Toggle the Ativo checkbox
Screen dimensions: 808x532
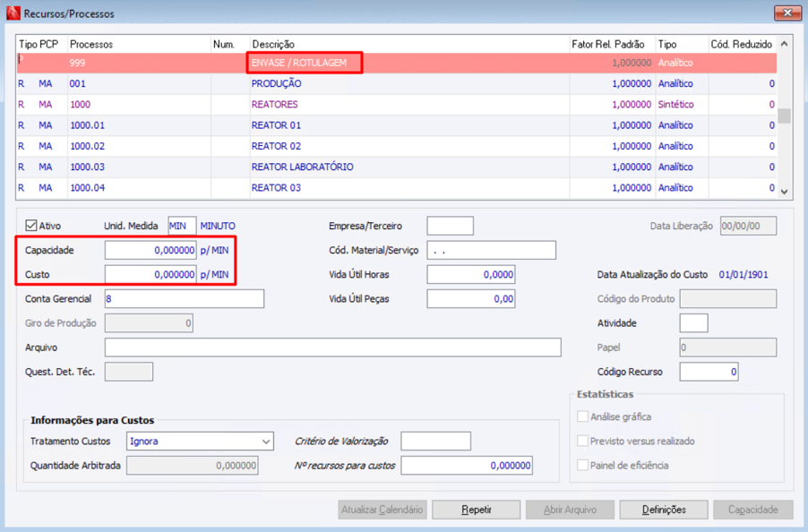(x=31, y=226)
